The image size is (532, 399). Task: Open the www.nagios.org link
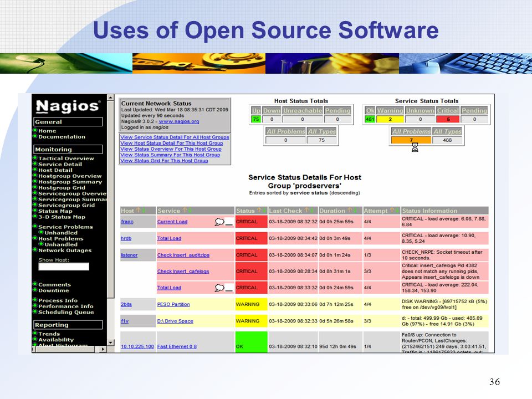point(179,121)
